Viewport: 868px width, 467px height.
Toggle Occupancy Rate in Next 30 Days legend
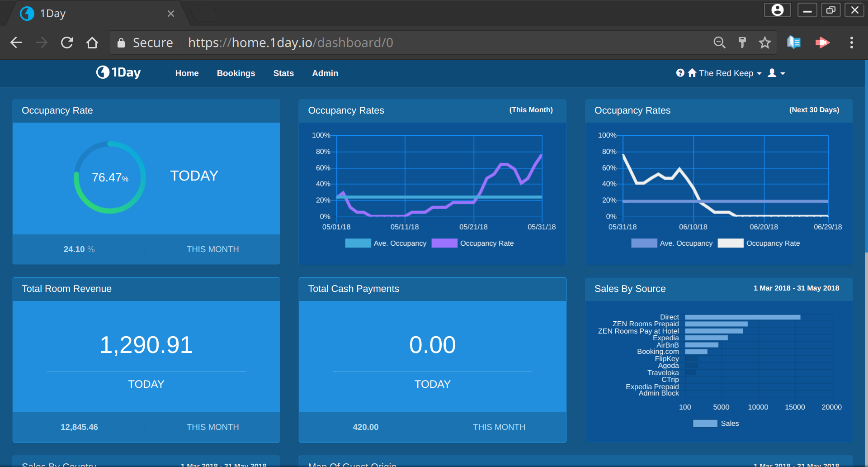759,243
